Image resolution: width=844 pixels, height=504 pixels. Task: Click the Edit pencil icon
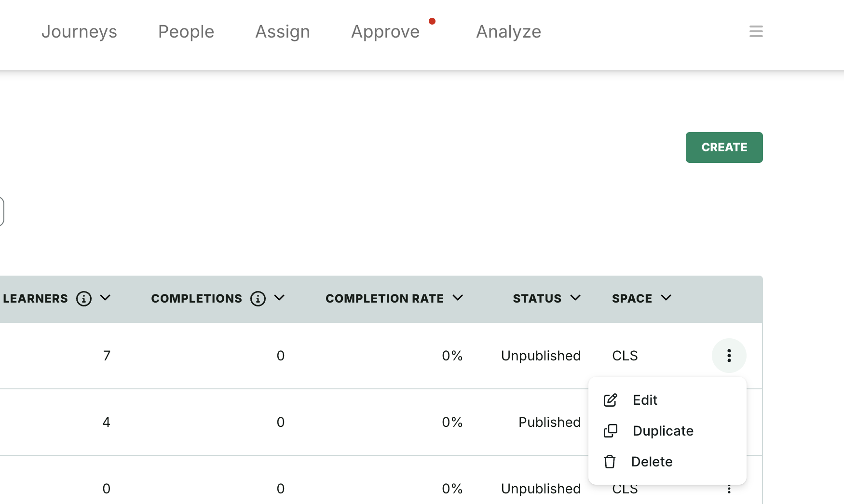pyautogui.click(x=610, y=400)
